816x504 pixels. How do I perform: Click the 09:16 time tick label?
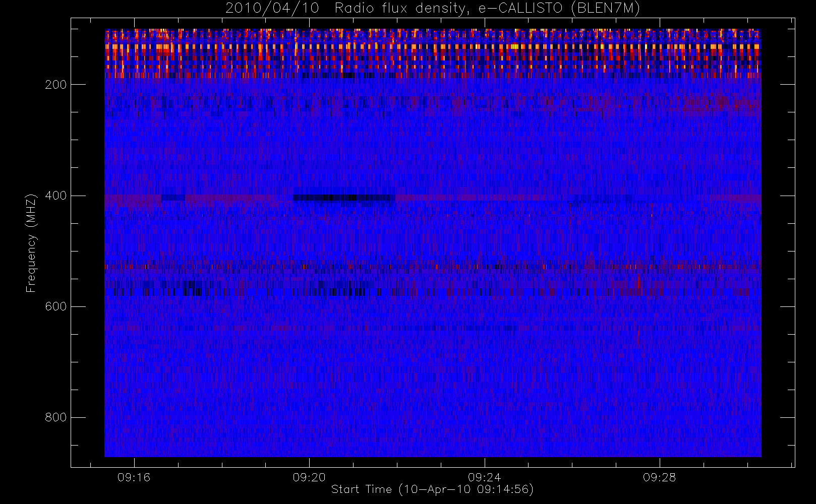pos(134,477)
